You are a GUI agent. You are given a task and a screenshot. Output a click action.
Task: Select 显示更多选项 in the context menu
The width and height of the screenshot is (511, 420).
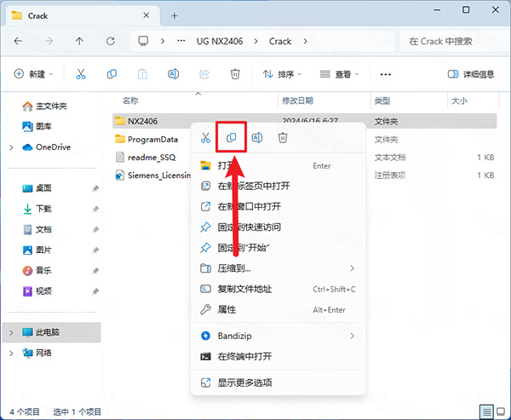pos(278,383)
